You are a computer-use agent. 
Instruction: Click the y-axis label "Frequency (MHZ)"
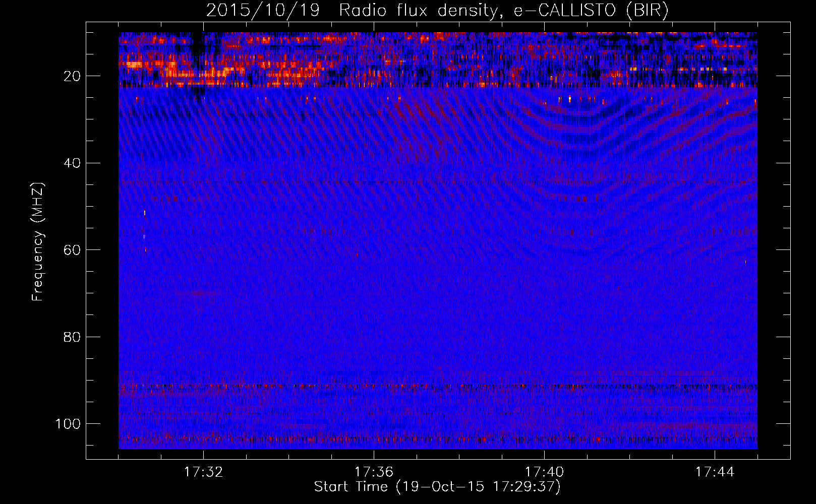[38, 242]
